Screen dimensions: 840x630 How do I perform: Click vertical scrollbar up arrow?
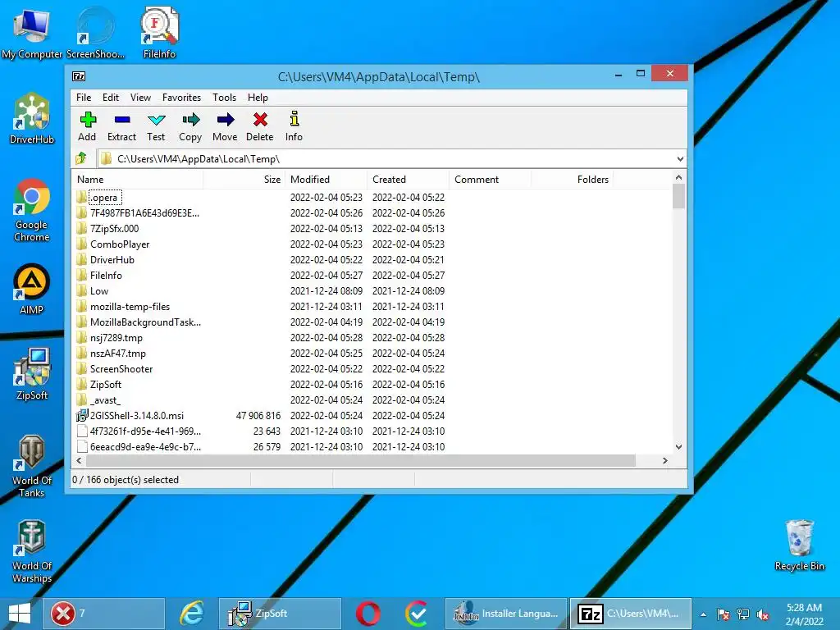point(678,177)
